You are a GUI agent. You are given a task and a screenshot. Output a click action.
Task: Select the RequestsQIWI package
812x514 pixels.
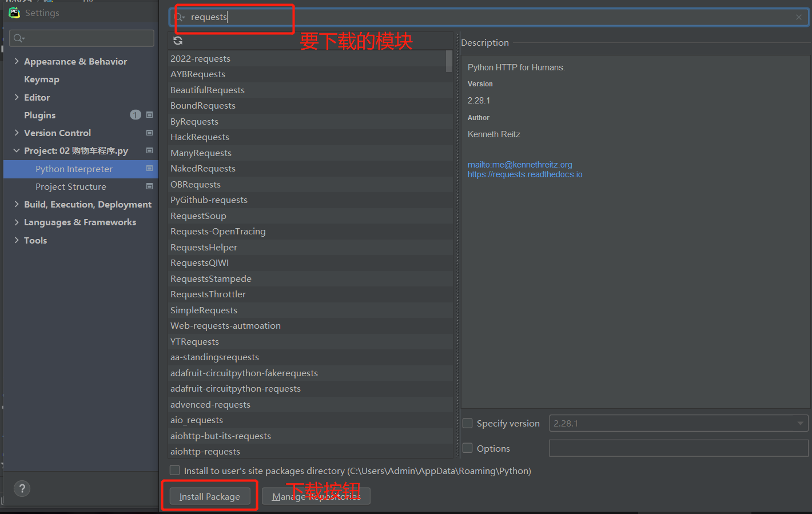[311, 263]
